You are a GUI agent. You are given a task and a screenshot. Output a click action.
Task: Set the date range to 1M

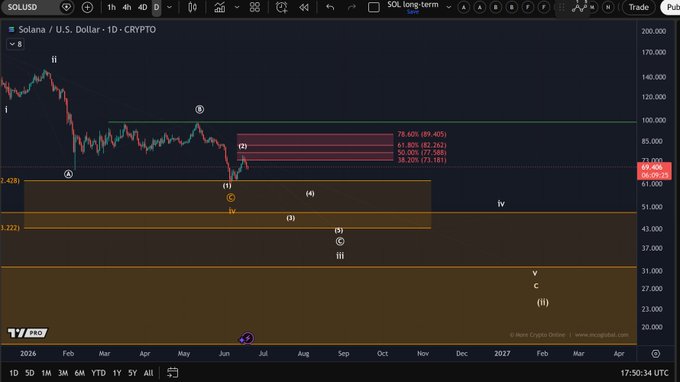pyautogui.click(x=46, y=373)
